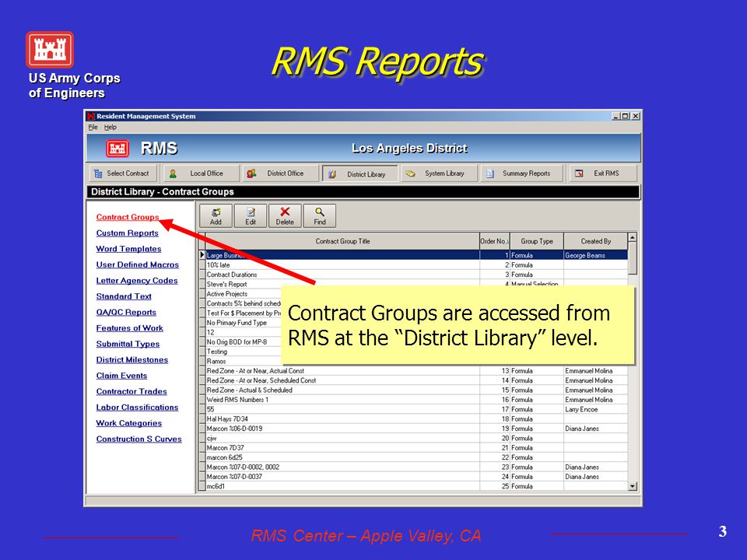Click the table scrollbar up arrow
This screenshot has height=560, width=747.
[x=633, y=237]
